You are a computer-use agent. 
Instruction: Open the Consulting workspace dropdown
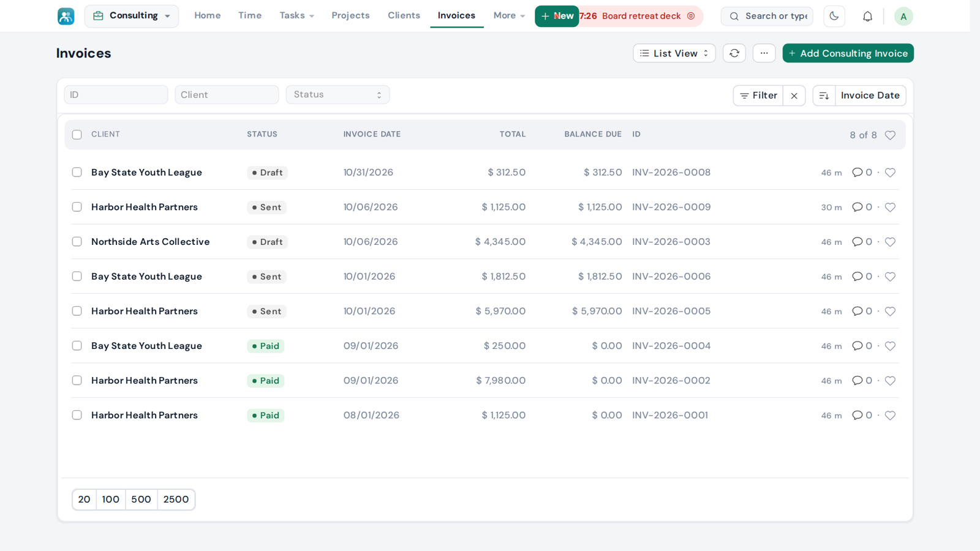(x=132, y=16)
